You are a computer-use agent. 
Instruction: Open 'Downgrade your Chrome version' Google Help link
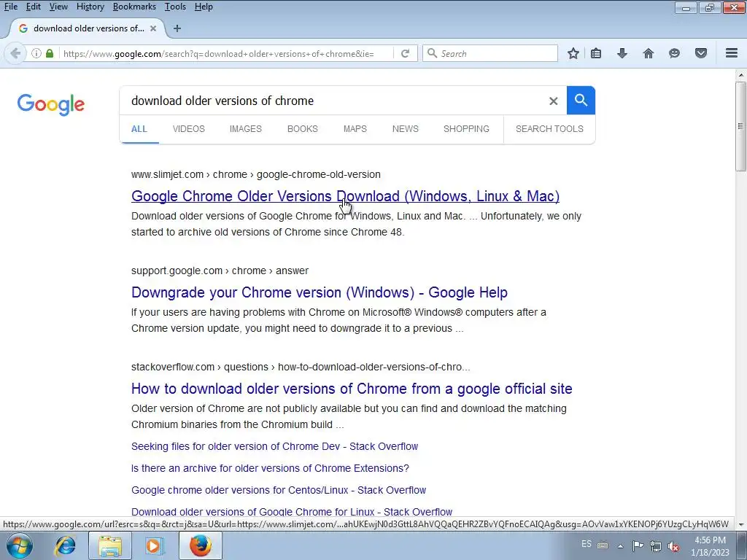point(320,292)
